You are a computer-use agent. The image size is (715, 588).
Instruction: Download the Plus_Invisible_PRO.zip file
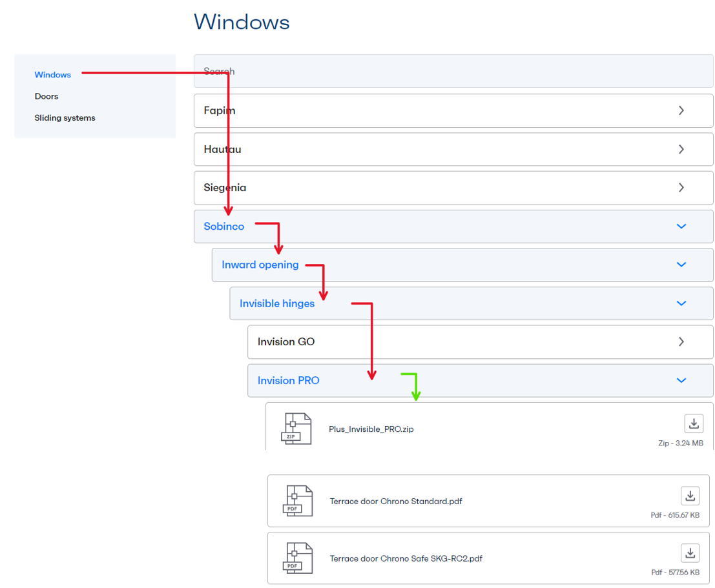(694, 423)
